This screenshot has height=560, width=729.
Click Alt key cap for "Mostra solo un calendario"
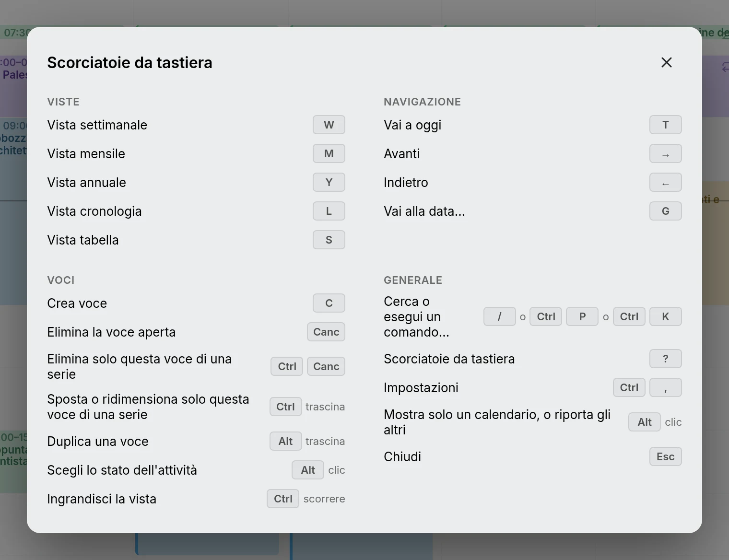click(x=645, y=422)
